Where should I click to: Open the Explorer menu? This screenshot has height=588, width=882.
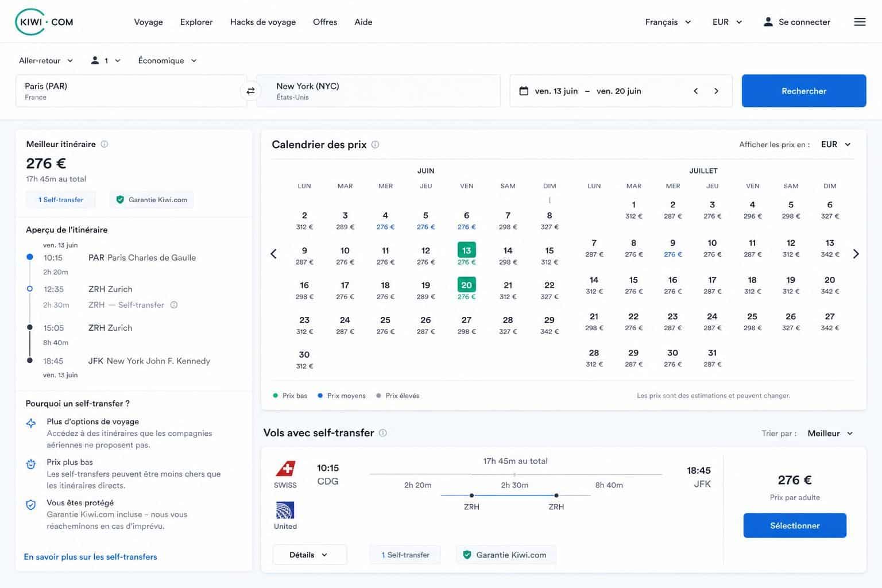click(x=196, y=22)
